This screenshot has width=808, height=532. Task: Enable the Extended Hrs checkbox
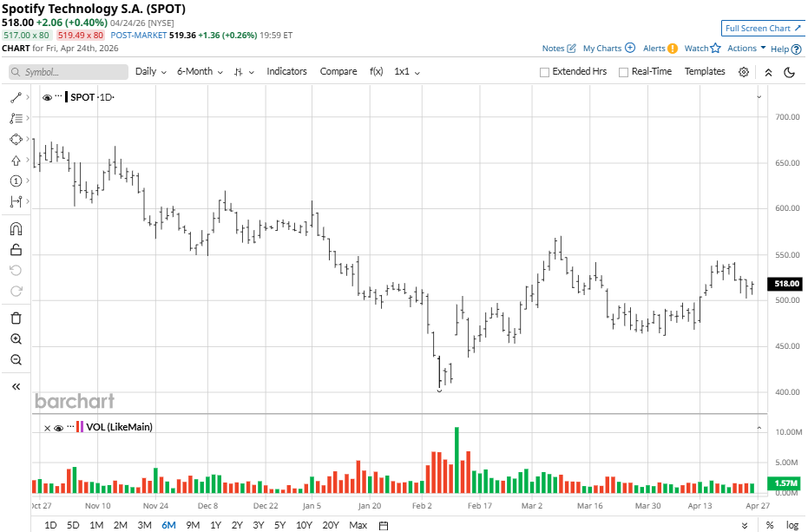[544, 72]
